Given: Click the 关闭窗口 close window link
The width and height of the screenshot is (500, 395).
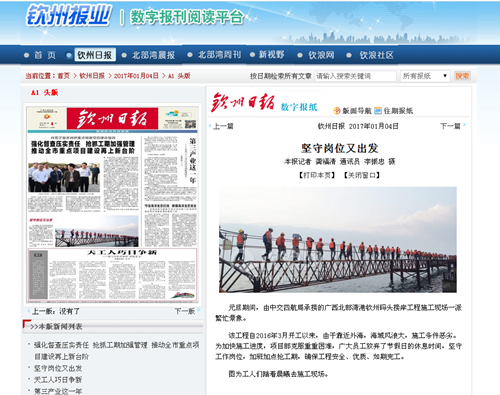Looking at the screenshot, I should coord(362,175).
